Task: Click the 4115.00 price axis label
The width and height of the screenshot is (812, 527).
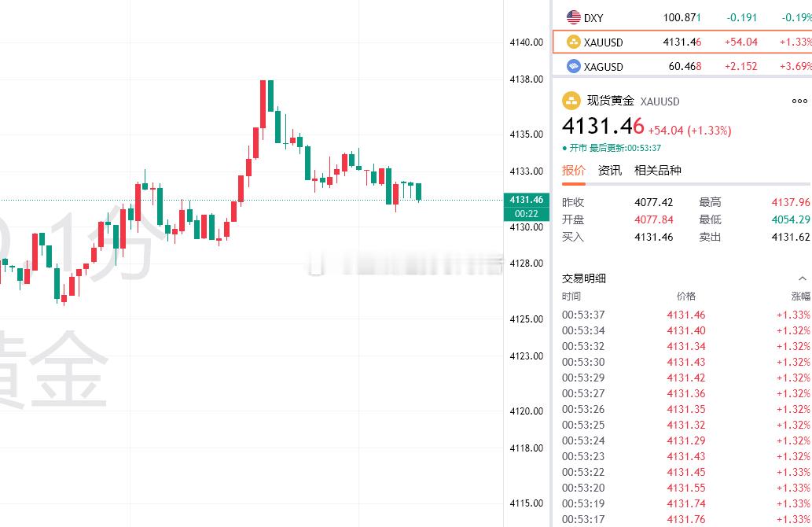Action: point(526,503)
